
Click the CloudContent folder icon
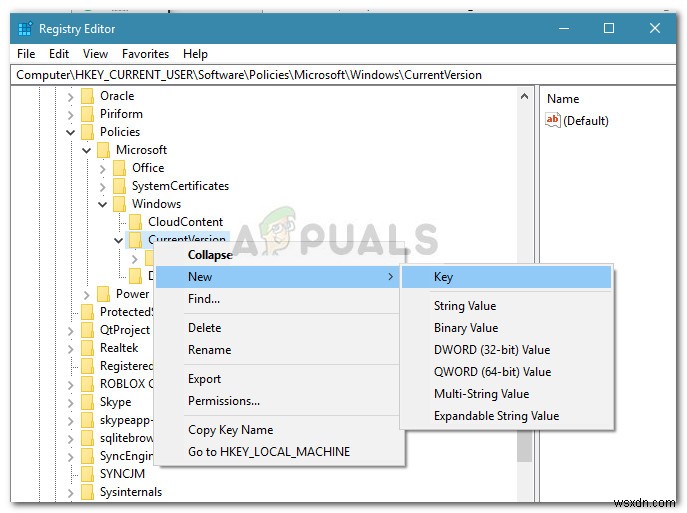tap(136, 222)
